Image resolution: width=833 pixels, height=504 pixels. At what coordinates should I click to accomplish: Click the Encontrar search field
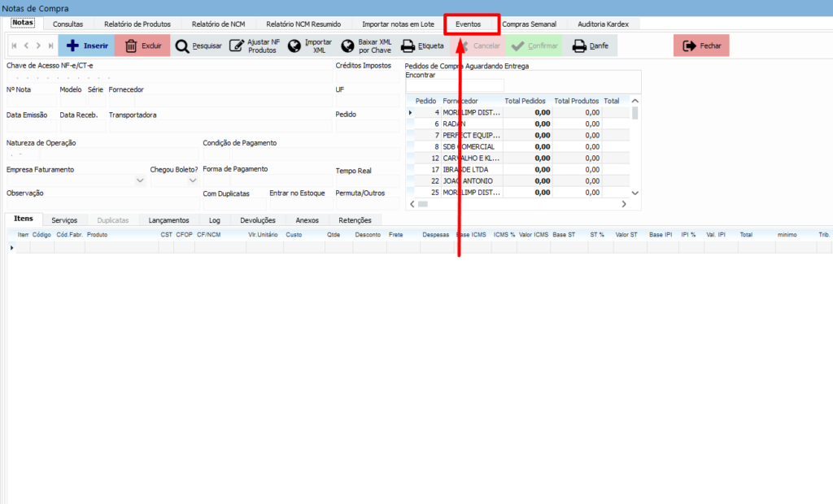[x=454, y=85]
